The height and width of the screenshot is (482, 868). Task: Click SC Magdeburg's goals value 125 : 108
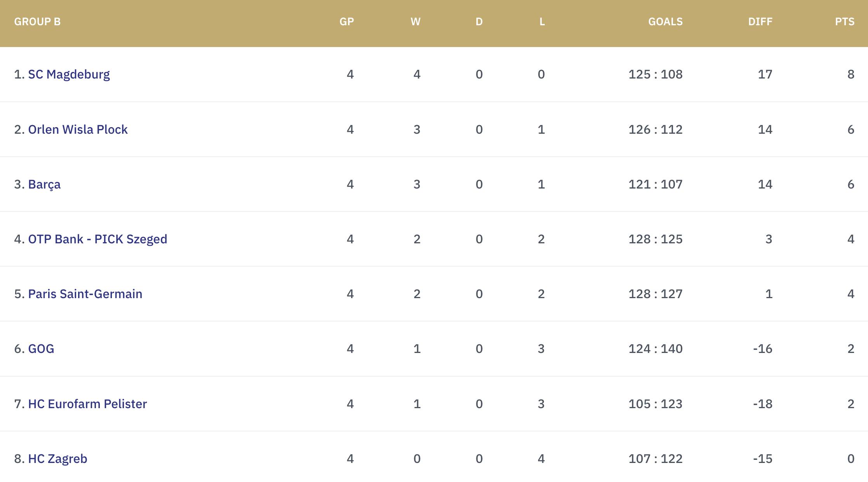[655, 74]
